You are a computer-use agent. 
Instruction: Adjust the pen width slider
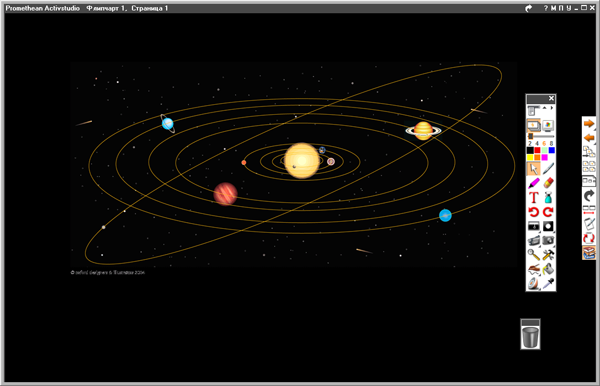click(541, 136)
